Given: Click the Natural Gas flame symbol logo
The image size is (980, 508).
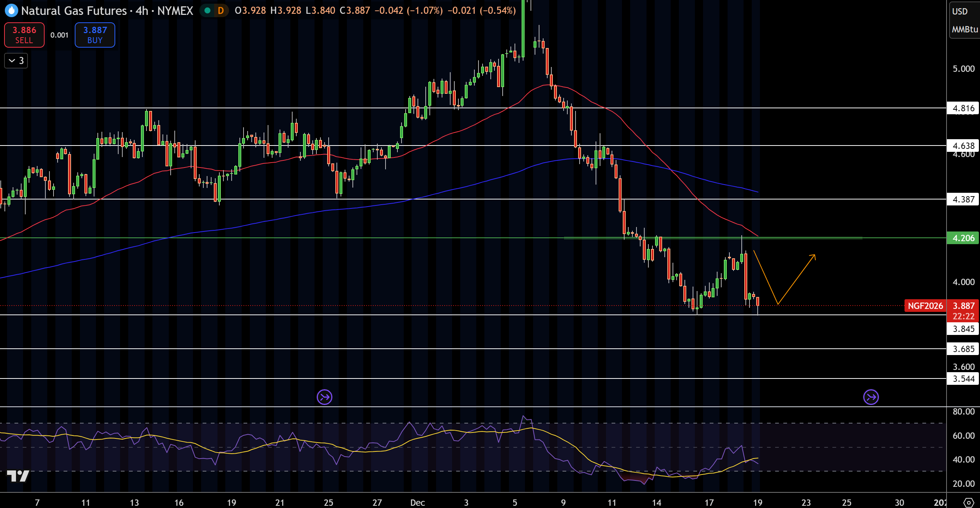Looking at the screenshot, I should point(11,10).
